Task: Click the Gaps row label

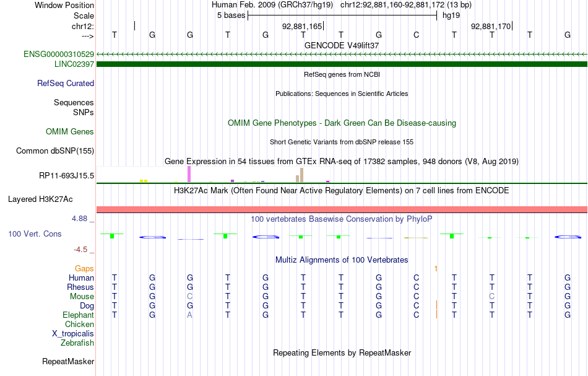Action: (84, 268)
